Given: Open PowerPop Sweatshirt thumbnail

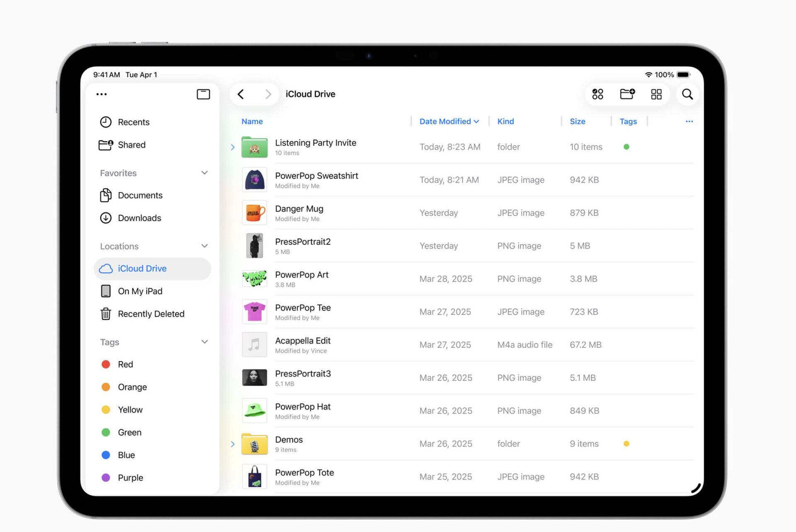Looking at the screenshot, I should tap(254, 180).
